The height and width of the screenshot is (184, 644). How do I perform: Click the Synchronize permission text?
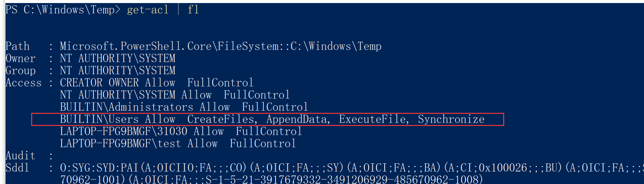(451, 120)
